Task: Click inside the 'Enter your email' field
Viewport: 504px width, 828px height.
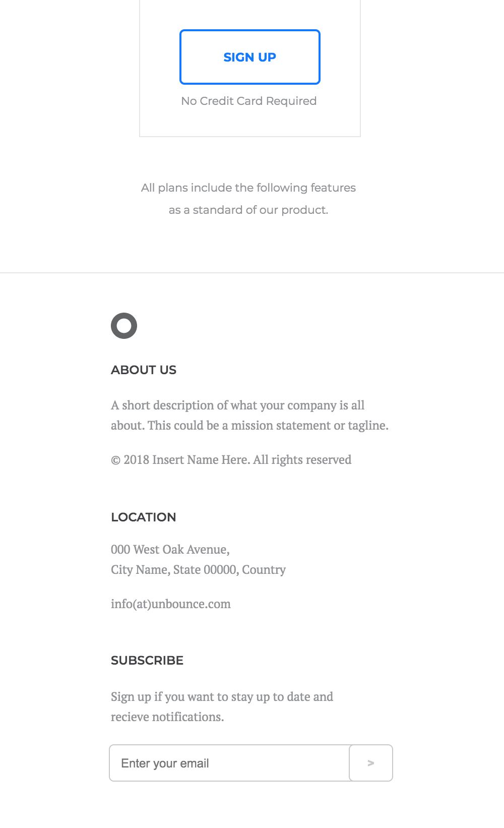Action: [x=227, y=763]
